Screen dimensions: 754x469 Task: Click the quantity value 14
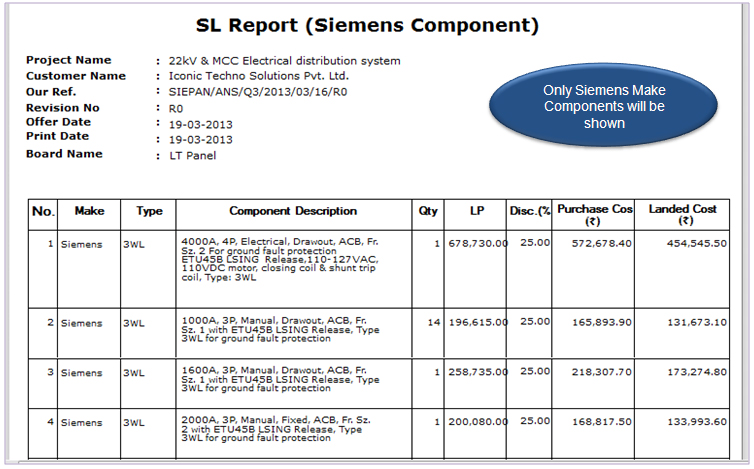[x=434, y=322]
